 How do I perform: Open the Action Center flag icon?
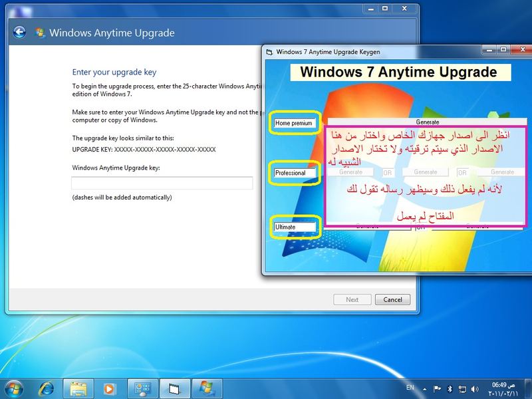[x=437, y=388]
